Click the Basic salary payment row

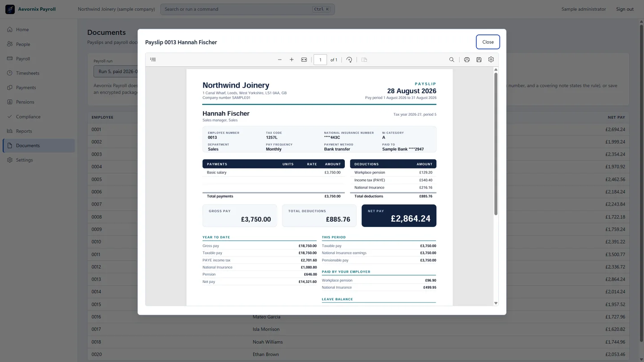click(x=274, y=173)
